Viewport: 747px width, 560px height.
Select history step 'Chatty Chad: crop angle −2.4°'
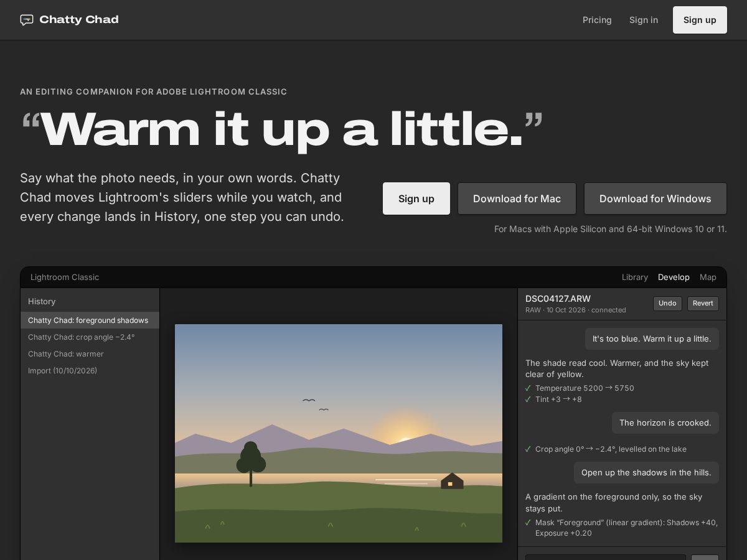click(90, 337)
